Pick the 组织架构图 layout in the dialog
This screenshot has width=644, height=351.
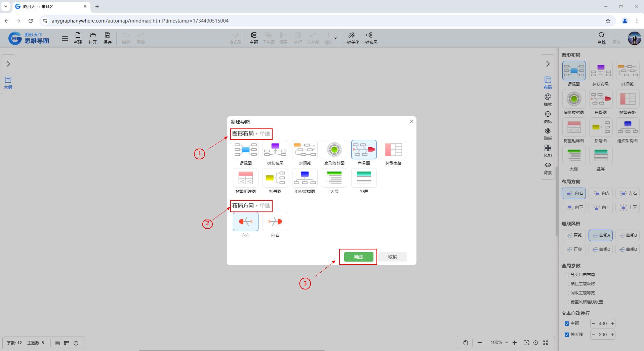tap(305, 178)
